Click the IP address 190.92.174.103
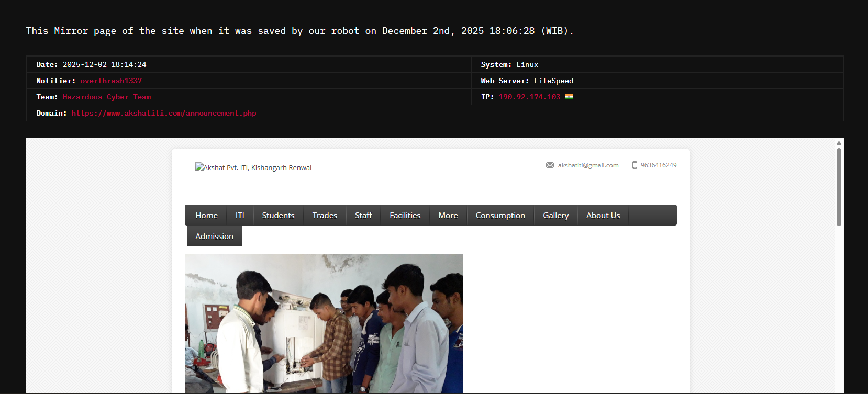The height and width of the screenshot is (394, 868). [x=529, y=97]
